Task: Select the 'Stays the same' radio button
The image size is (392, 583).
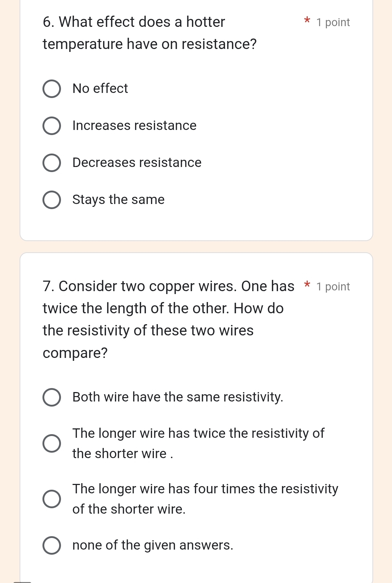Action: (52, 200)
